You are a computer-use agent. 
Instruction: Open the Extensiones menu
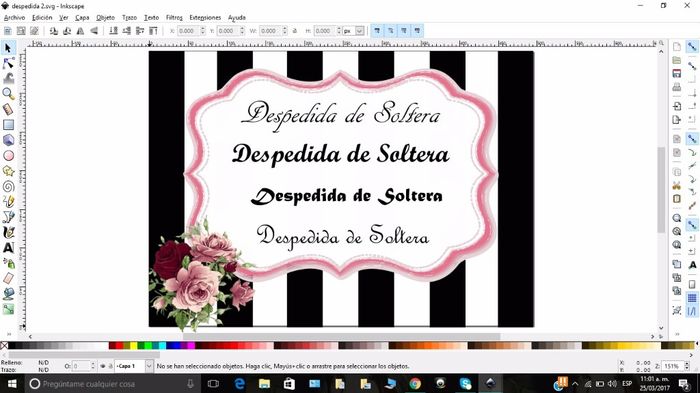(205, 17)
